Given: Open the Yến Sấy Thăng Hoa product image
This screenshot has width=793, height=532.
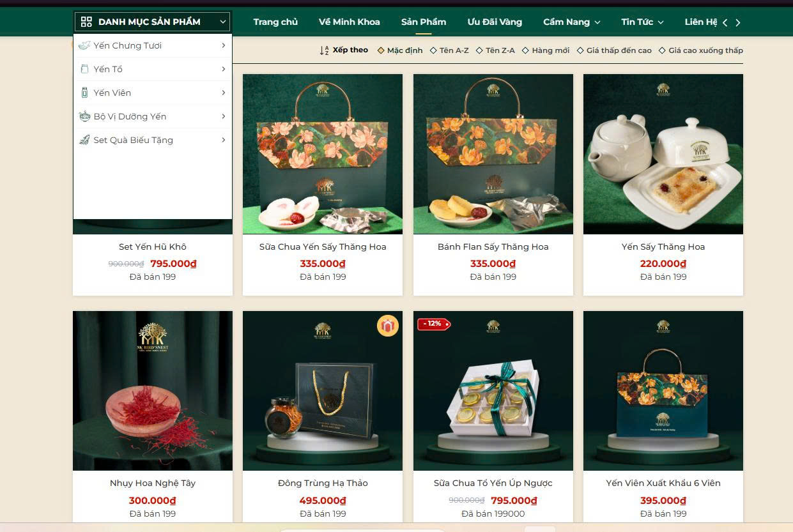Looking at the screenshot, I should (x=663, y=154).
